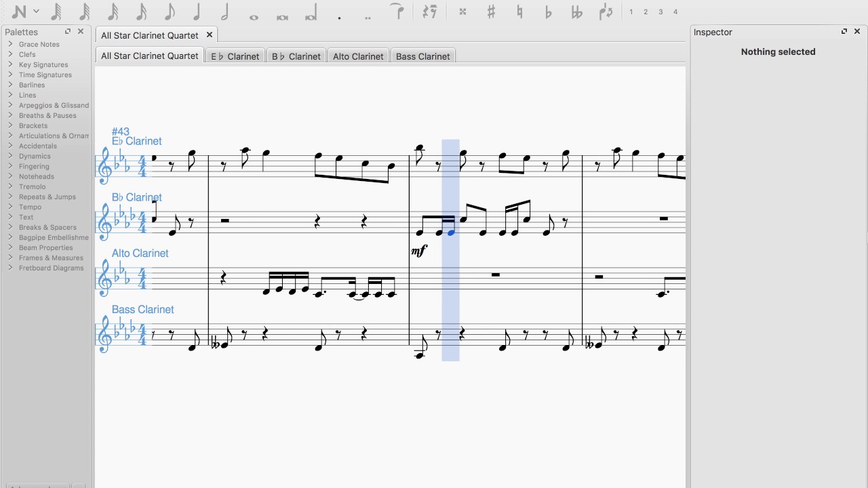Close the Inspector panel
868x488 pixels.
coord(857,31)
